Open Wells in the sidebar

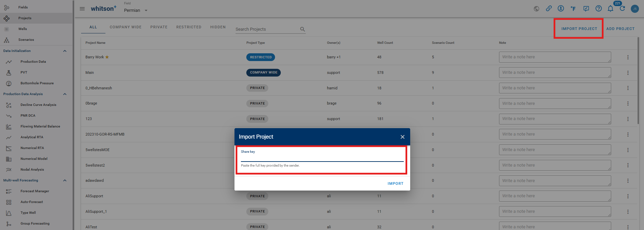36,29
